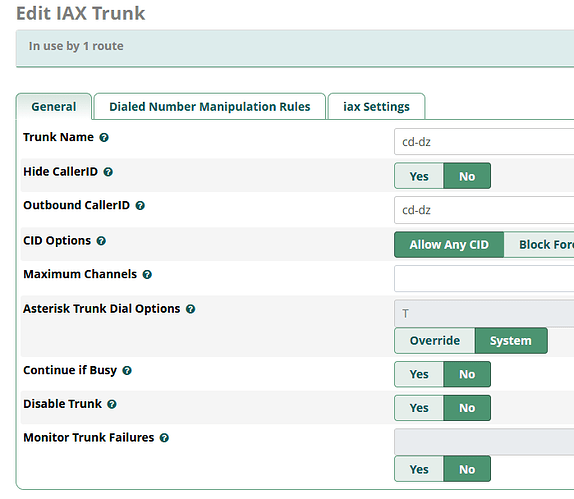The image size is (574, 499).
Task: Click help icon beside Outbound CallerID
Action: tap(140, 206)
